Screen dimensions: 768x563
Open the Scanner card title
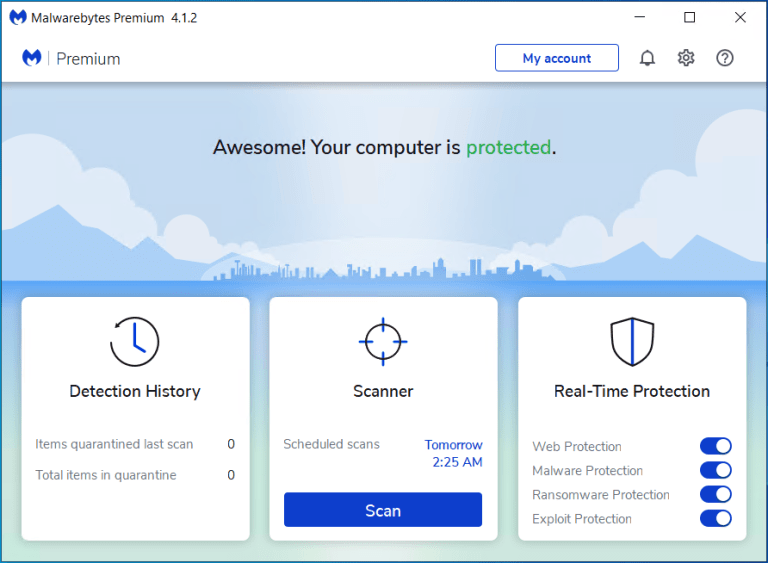pos(383,391)
